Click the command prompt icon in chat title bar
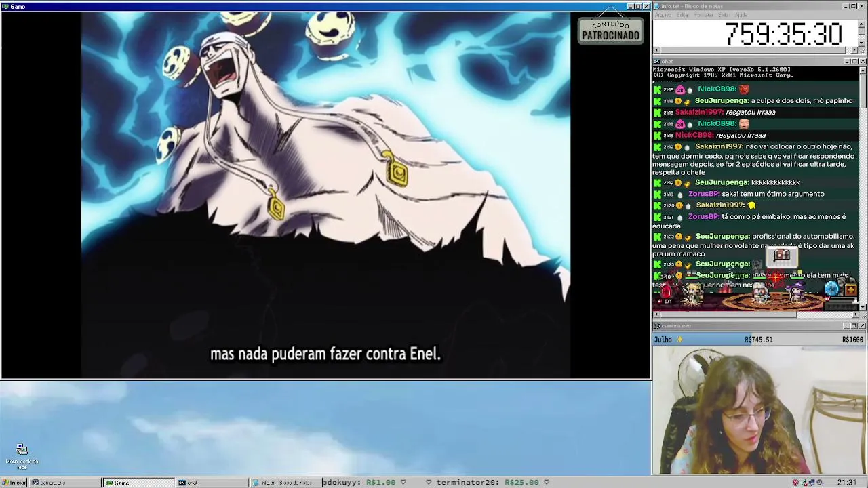 click(x=657, y=61)
